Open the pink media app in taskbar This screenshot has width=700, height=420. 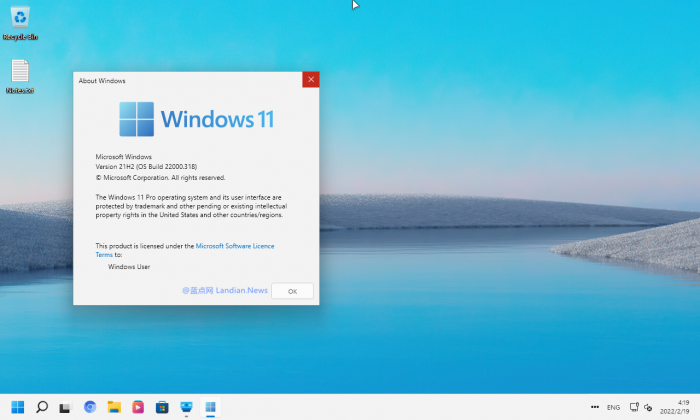pos(138,407)
